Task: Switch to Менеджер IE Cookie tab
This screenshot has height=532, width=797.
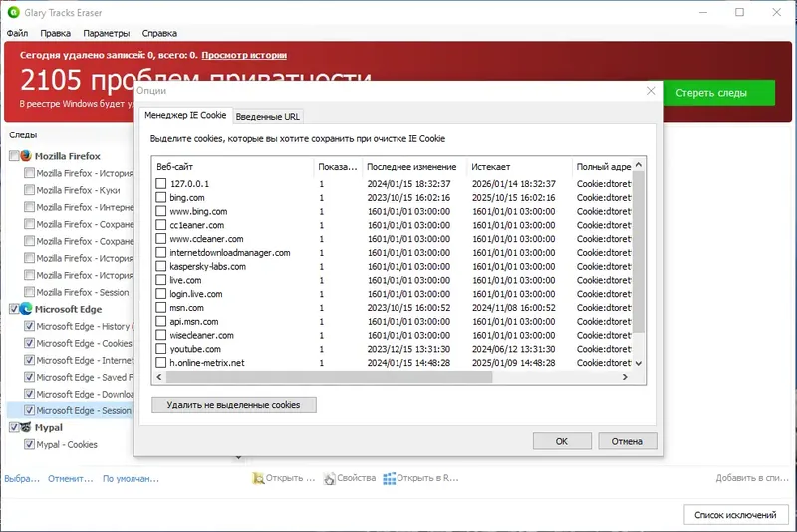Action: click(x=185, y=115)
